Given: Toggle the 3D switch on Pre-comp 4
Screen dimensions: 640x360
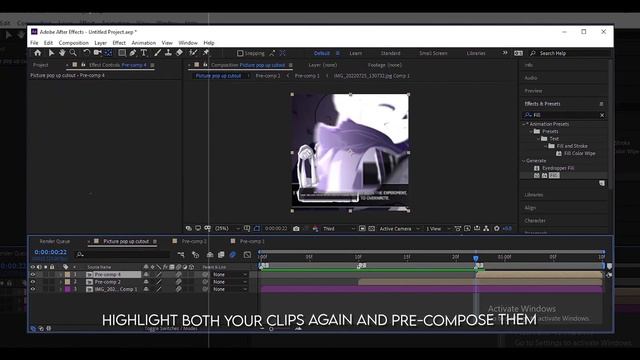Looking at the screenshot, I should coord(191,275).
